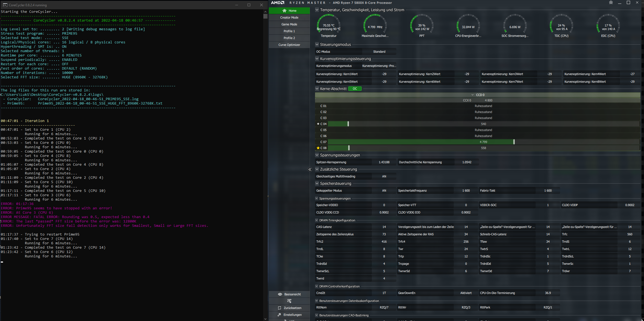The height and width of the screenshot is (321, 644).
Task: Click the CoreCycler console scrollbar thumb
Action: click(265, 16)
